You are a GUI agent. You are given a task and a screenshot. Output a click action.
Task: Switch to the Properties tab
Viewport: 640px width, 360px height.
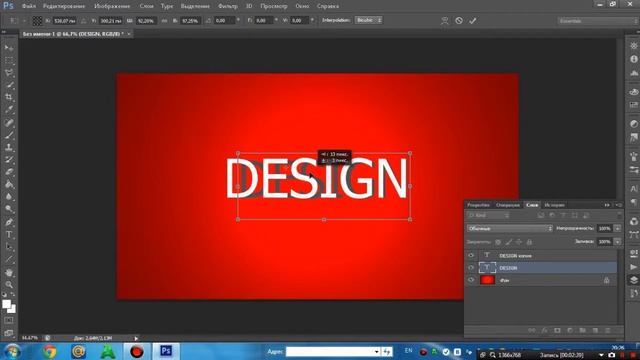click(478, 205)
